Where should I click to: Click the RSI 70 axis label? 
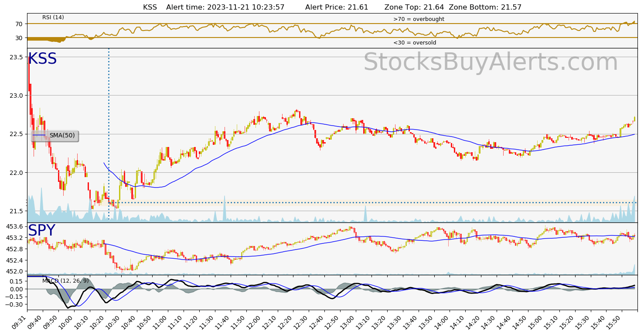click(x=19, y=24)
